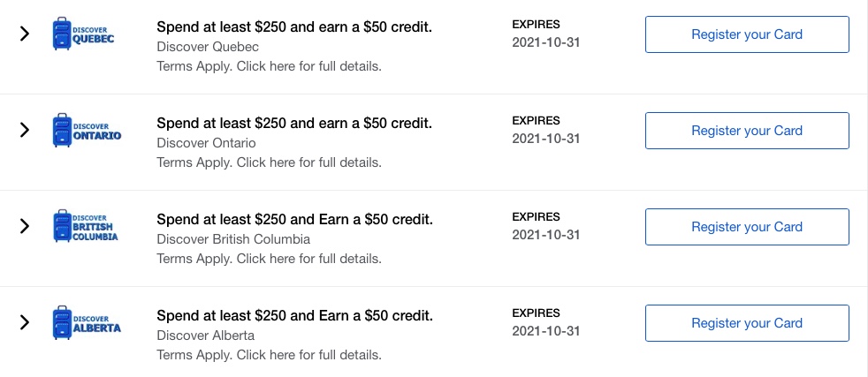868x377 pixels.
Task: Open full terms details for Discover Quebec
Action: [x=269, y=66]
